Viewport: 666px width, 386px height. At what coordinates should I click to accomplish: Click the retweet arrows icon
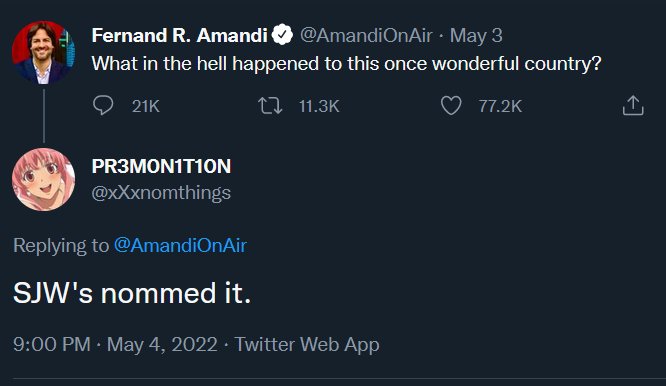coord(270,106)
